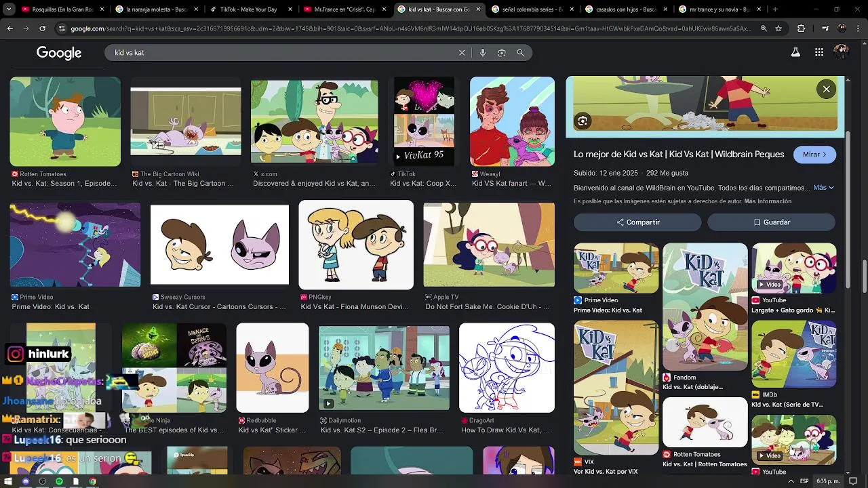This screenshot has height=488, width=868.
Task: Bookmark this page with the star icon
Action: [778, 28]
